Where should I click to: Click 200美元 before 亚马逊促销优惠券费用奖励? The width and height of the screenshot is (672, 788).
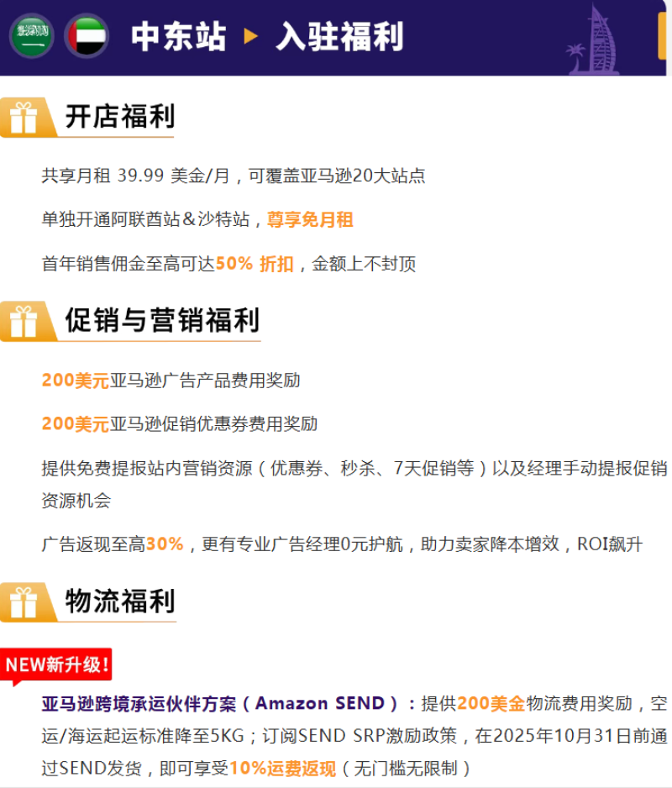[75, 424]
